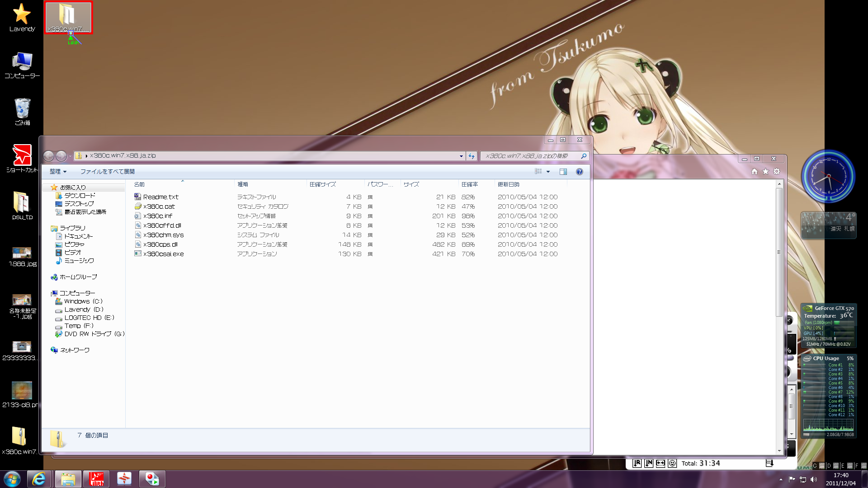Select the ごみ箱 recycle bin icon
The height and width of the screenshot is (488, 868).
[22, 112]
